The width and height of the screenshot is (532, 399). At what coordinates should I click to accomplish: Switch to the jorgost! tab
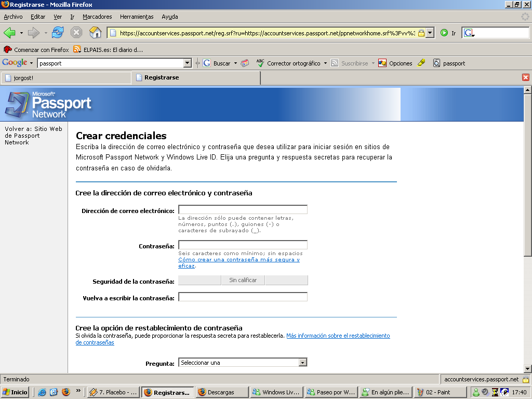(x=66, y=78)
